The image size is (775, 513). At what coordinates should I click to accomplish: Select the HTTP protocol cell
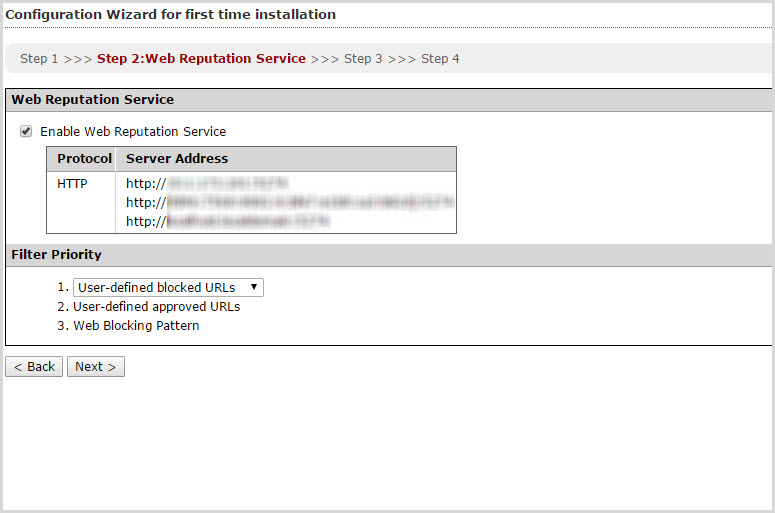coord(73,184)
